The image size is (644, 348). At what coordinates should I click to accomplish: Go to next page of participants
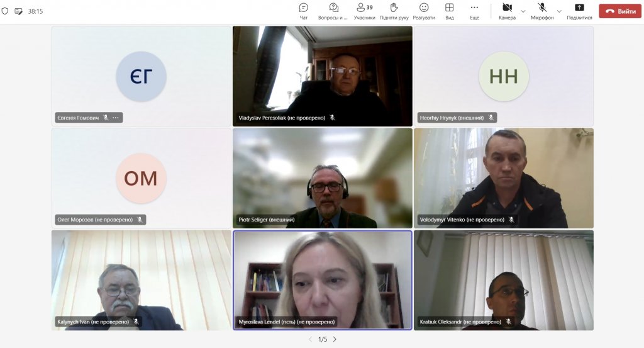coord(335,339)
